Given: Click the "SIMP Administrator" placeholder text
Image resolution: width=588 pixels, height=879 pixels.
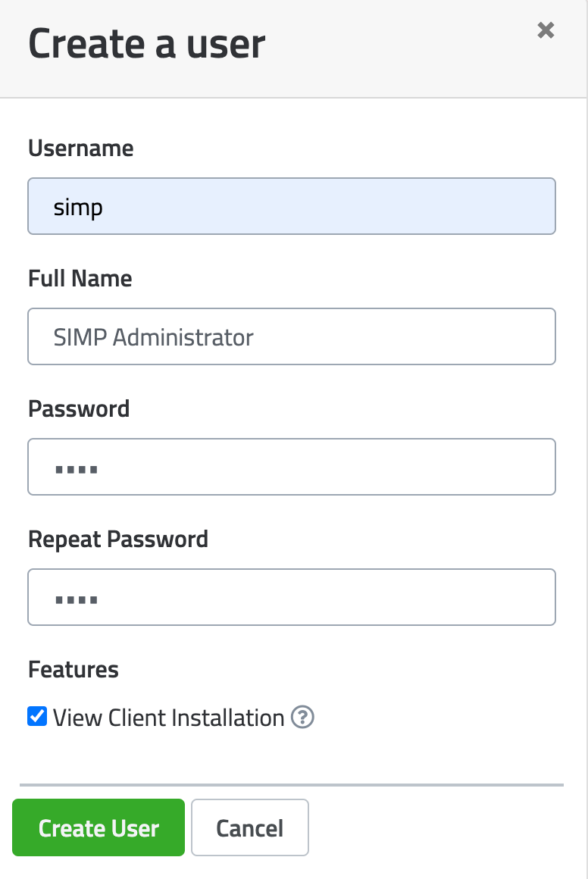Looking at the screenshot, I should [x=153, y=337].
